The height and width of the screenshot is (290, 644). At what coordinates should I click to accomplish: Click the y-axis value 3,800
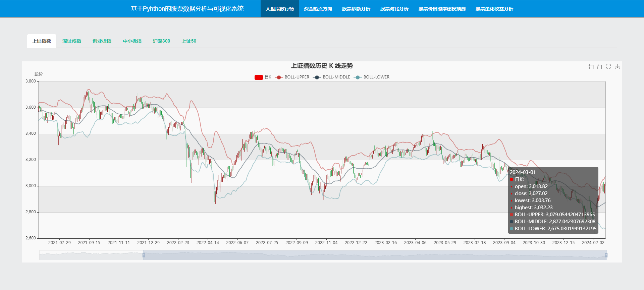(31, 81)
